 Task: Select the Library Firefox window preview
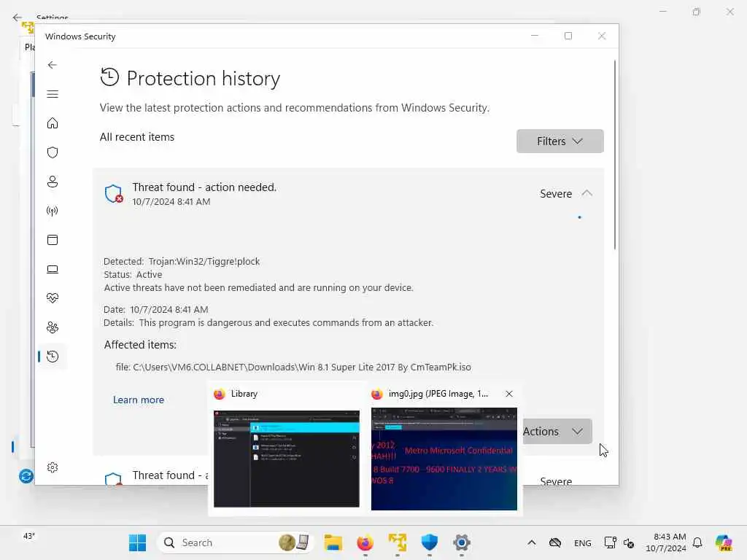coord(286,449)
